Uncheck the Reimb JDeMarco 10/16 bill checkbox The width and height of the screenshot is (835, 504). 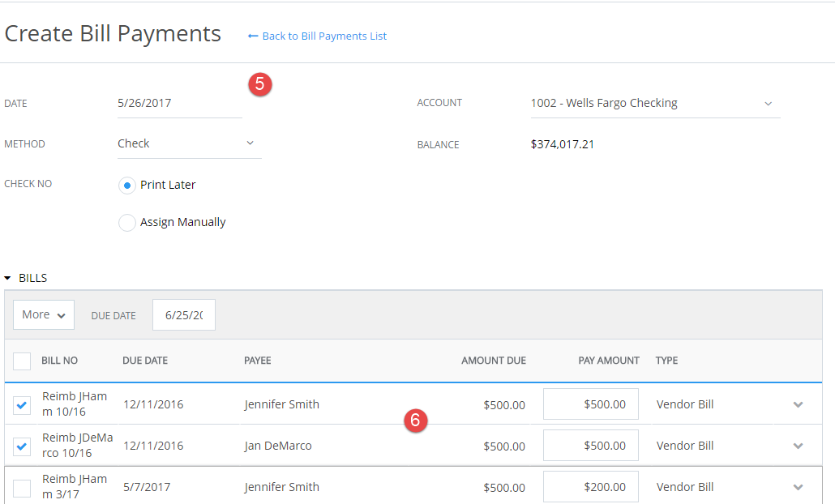pyautogui.click(x=22, y=446)
